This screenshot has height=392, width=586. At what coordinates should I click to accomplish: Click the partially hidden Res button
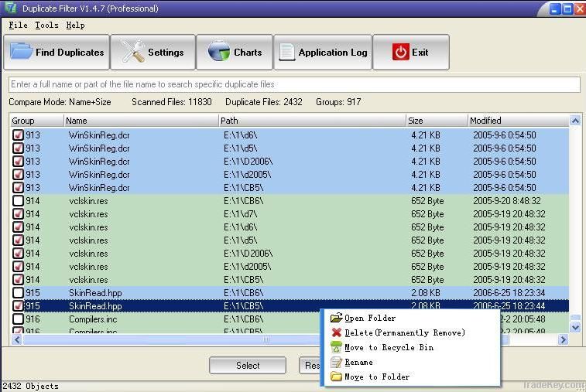coord(310,365)
